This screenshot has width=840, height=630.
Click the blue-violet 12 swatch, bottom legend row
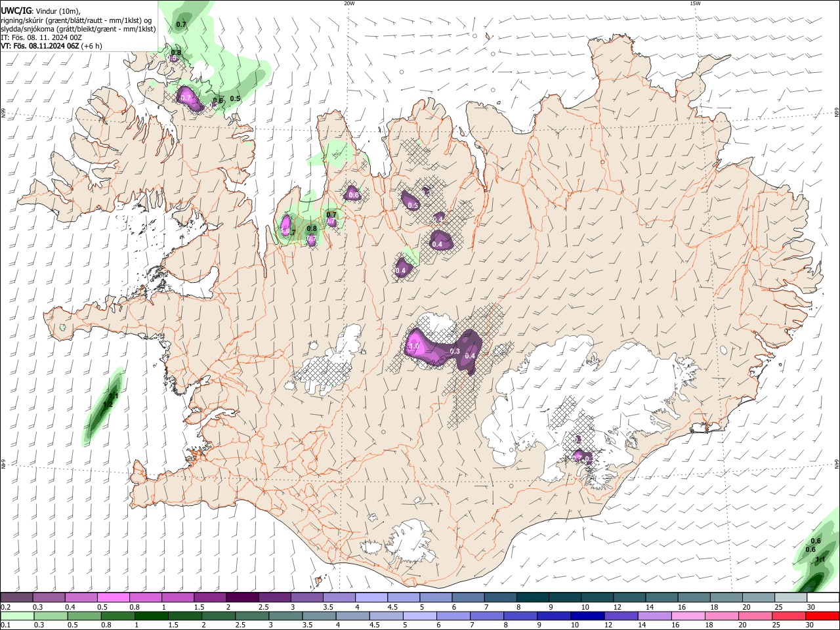620,616
